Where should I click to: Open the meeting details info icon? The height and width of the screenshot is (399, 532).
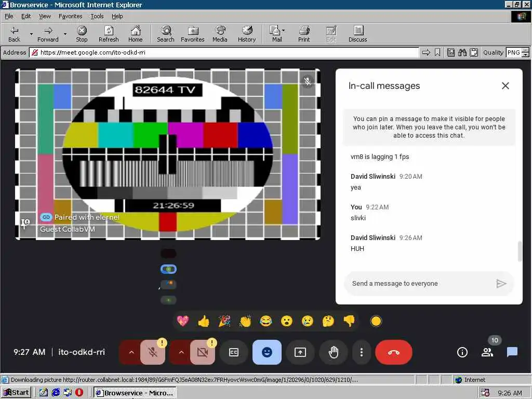click(462, 352)
